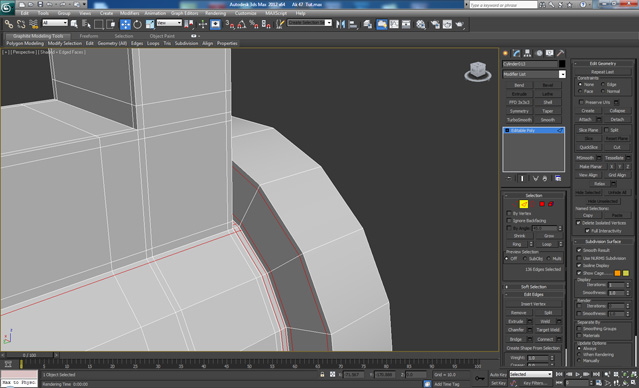The height and width of the screenshot is (388, 639).
Task: Enable the By Vertex checkbox
Action: pos(509,213)
